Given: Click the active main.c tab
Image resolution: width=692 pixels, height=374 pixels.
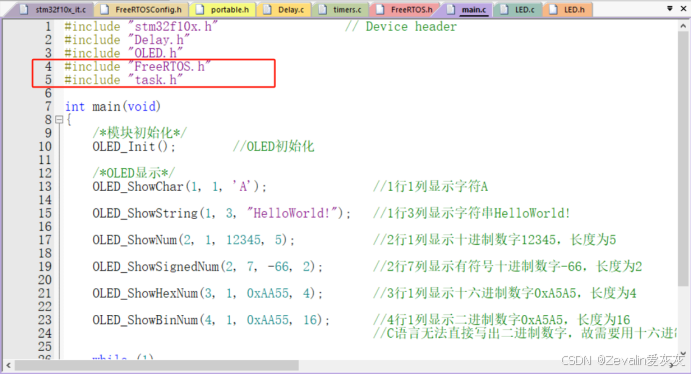Looking at the screenshot, I should pyautogui.click(x=467, y=9).
